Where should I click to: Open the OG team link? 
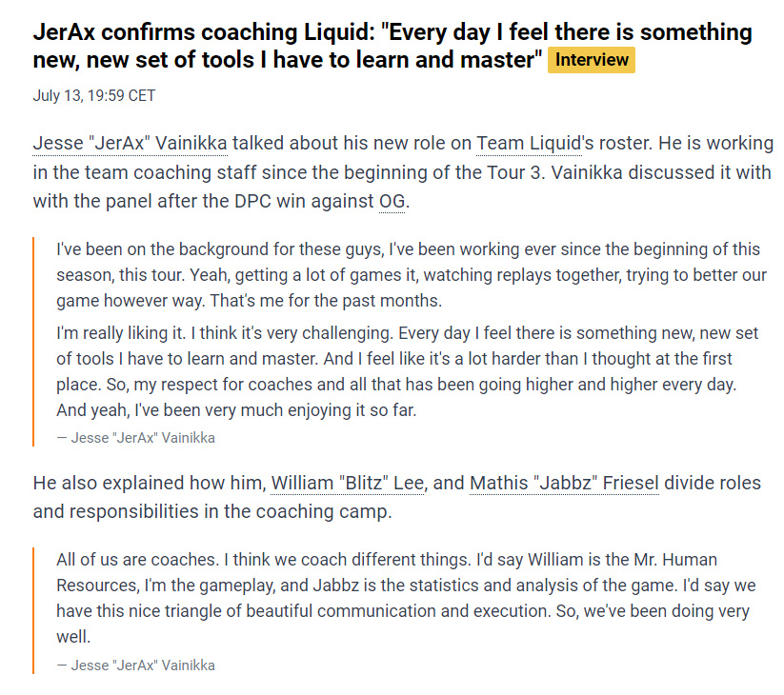tap(391, 202)
